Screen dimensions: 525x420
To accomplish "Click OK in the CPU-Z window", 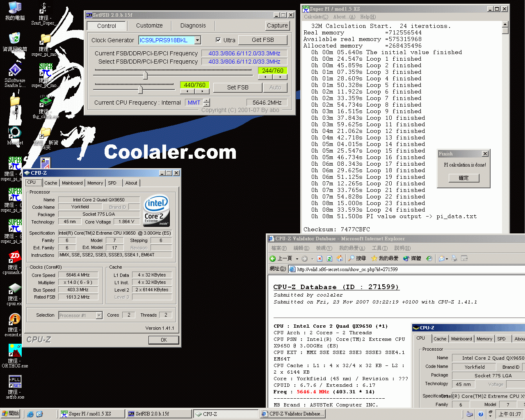I will pos(164,340).
